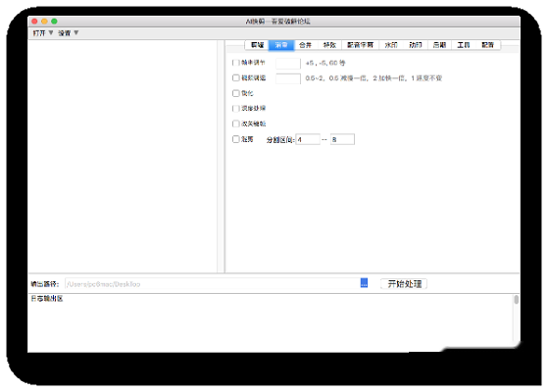
Task: Expand the 设置 dropdown menu
Action: [69, 33]
